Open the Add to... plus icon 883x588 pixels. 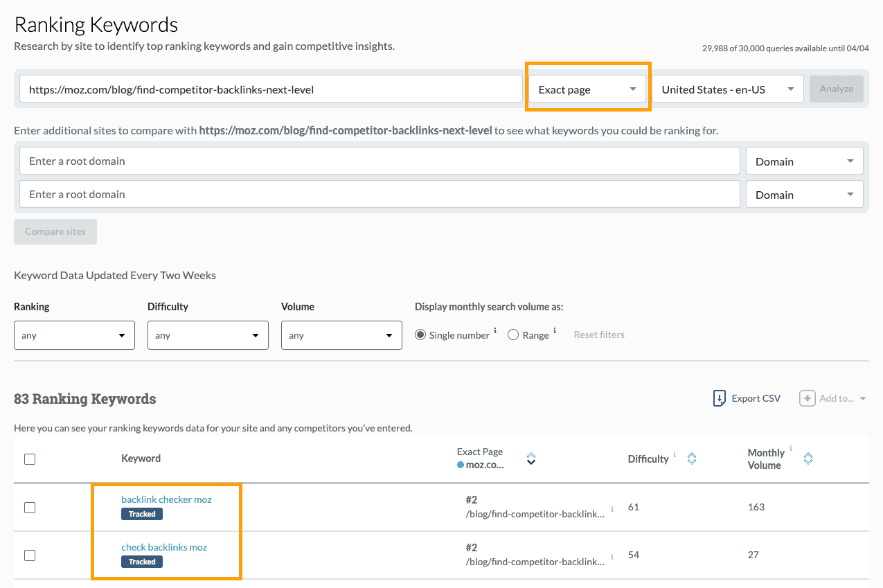tap(808, 398)
